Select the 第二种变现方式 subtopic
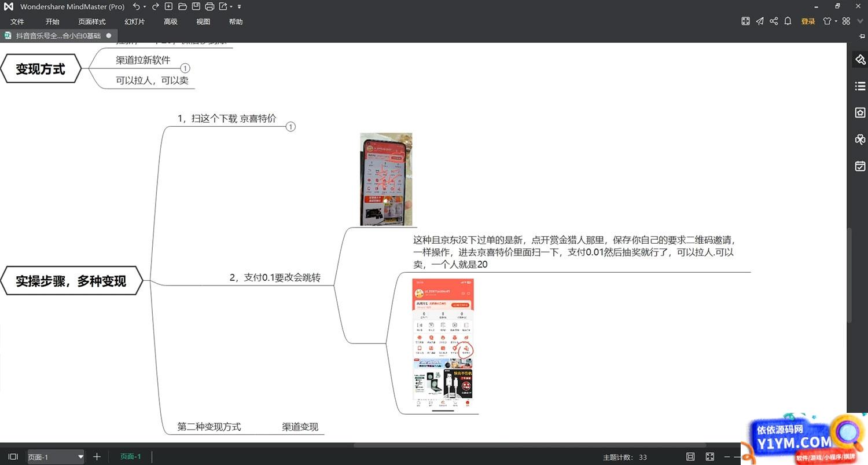 coord(209,427)
